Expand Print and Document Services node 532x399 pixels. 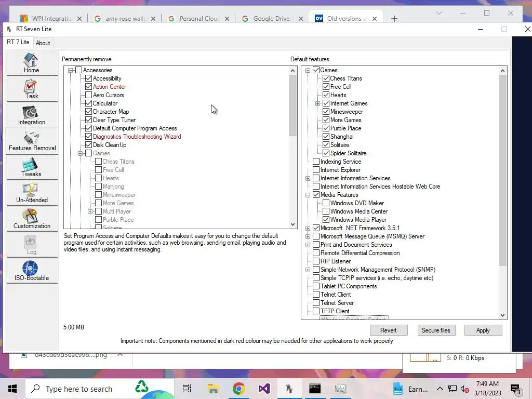point(308,245)
